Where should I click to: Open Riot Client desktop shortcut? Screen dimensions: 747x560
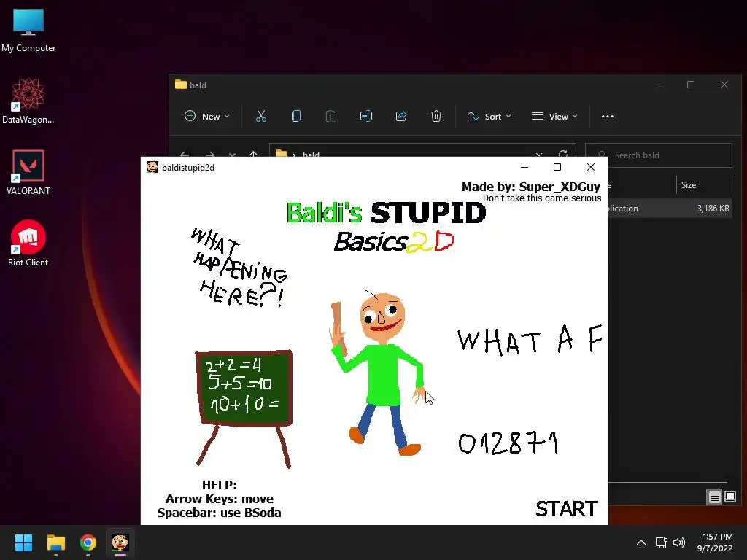pyautogui.click(x=28, y=244)
